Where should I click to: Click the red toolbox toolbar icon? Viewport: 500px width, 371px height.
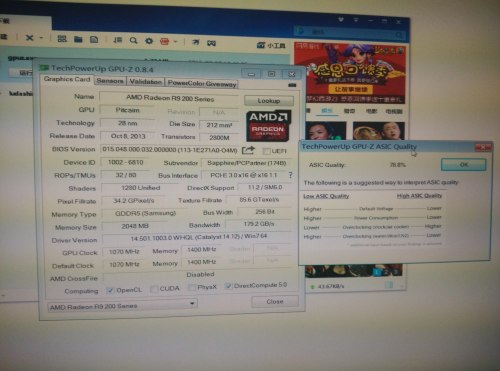click(165, 41)
